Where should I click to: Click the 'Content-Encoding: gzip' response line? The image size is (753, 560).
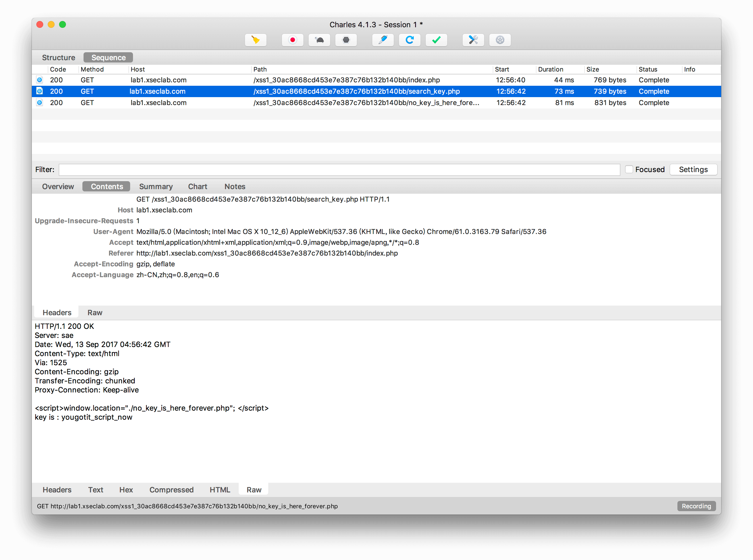[77, 372]
